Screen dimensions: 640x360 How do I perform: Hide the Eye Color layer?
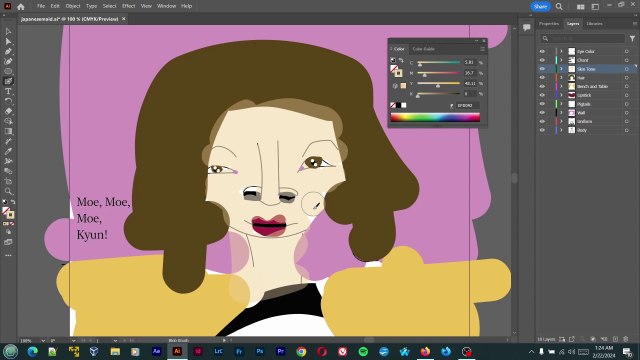coord(542,51)
